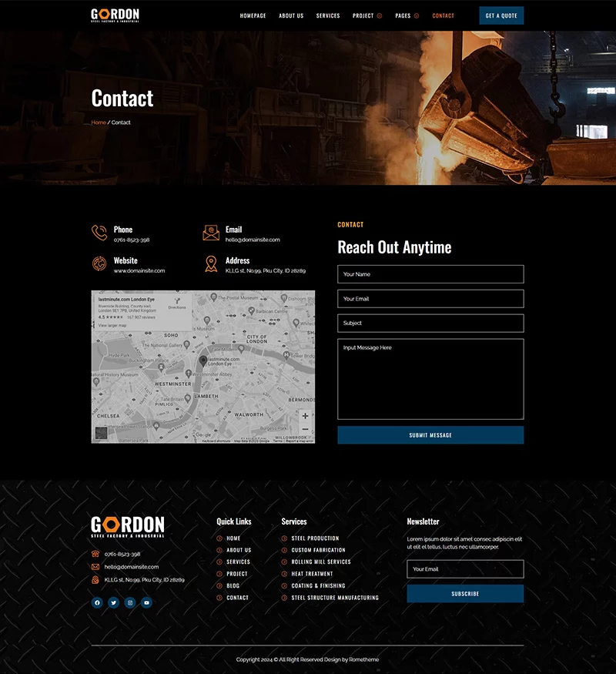Image resolution: width=616 pixels, height=674 pixels.
Task: Click the Facebook icon in footer
Action: click(x=97, y=602)
